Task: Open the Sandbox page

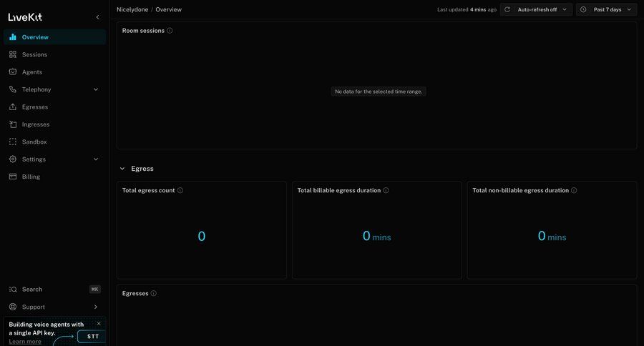Action: point(54,142)
